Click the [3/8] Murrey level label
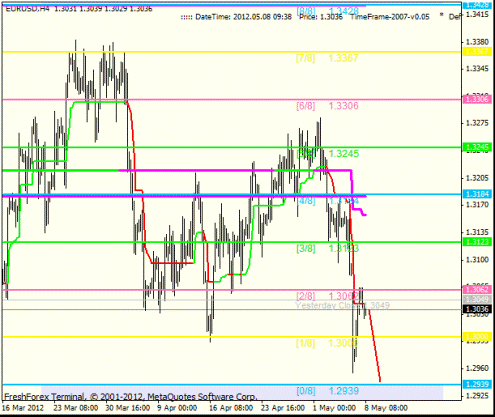This screenshot has width=495, height=417. 305,248
